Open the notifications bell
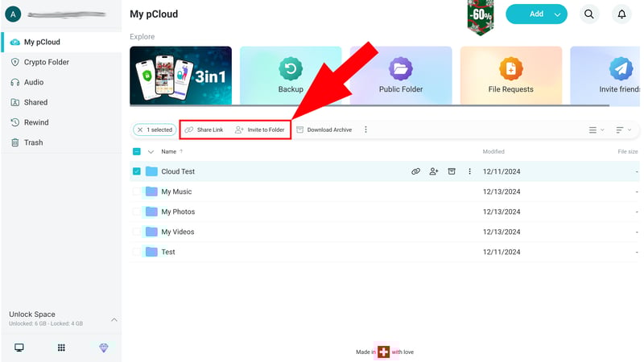The image size is (644, 362). 621,14
